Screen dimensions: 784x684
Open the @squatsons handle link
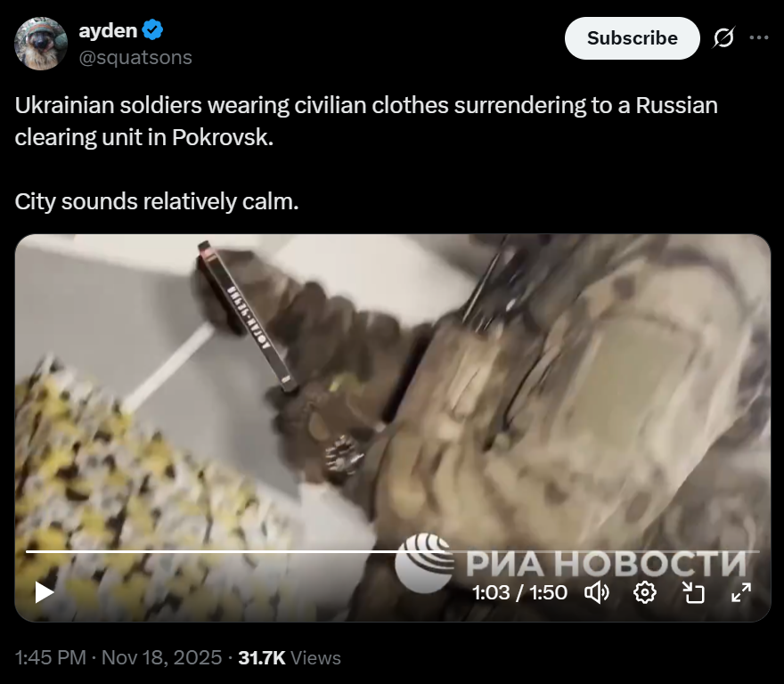[135, 58]
